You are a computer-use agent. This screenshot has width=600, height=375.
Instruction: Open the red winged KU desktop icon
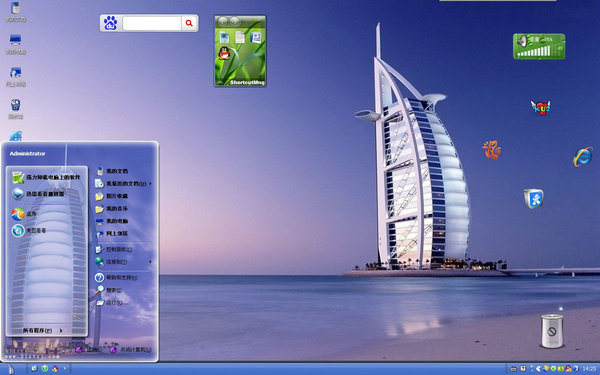tap(540, 107)
